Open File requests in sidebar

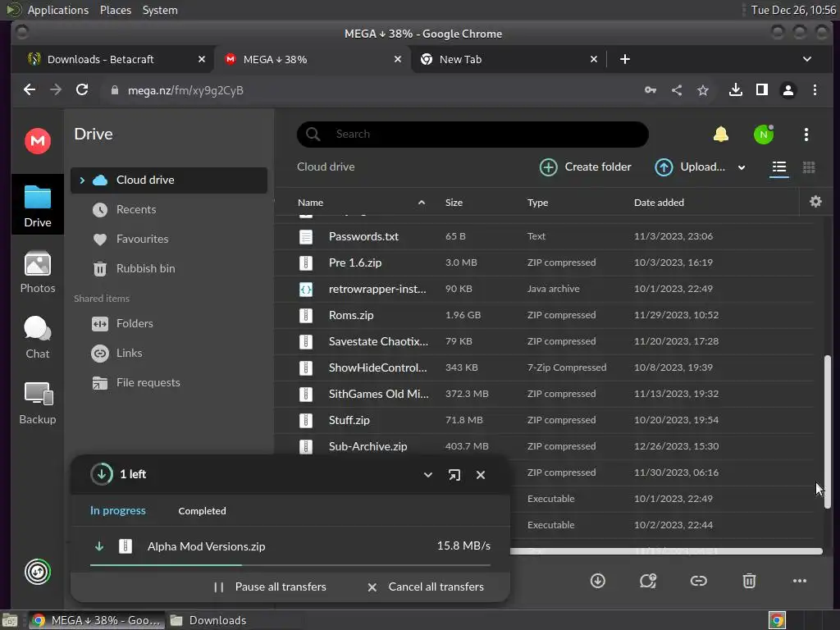(169, 382)
